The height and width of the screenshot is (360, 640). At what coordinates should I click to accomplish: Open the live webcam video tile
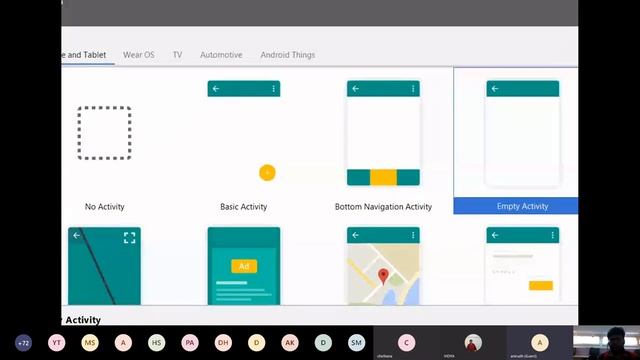607,343
